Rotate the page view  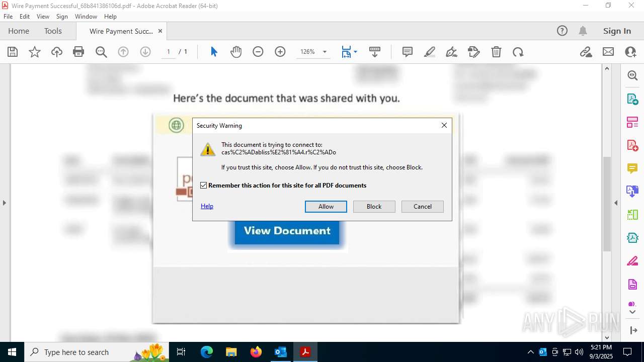[x=518, y=52]
